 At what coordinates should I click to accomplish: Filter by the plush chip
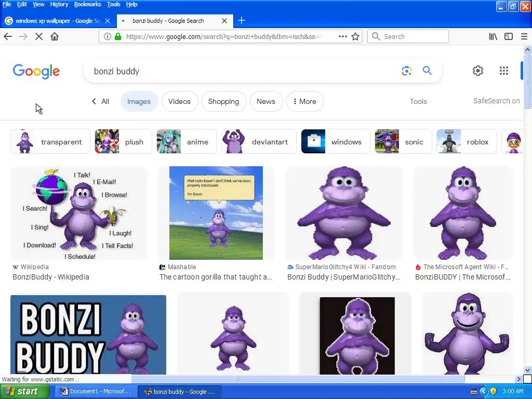click(x=123, y=141)
